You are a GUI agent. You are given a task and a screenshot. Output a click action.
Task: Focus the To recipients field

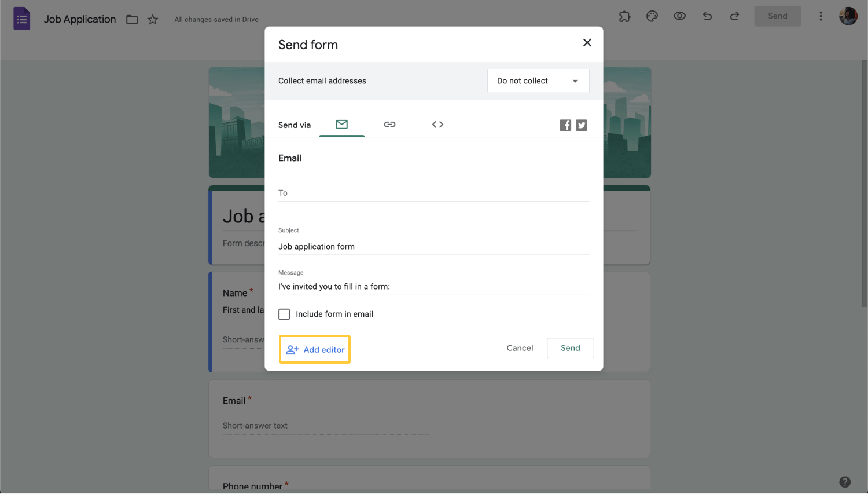(433, 193)
